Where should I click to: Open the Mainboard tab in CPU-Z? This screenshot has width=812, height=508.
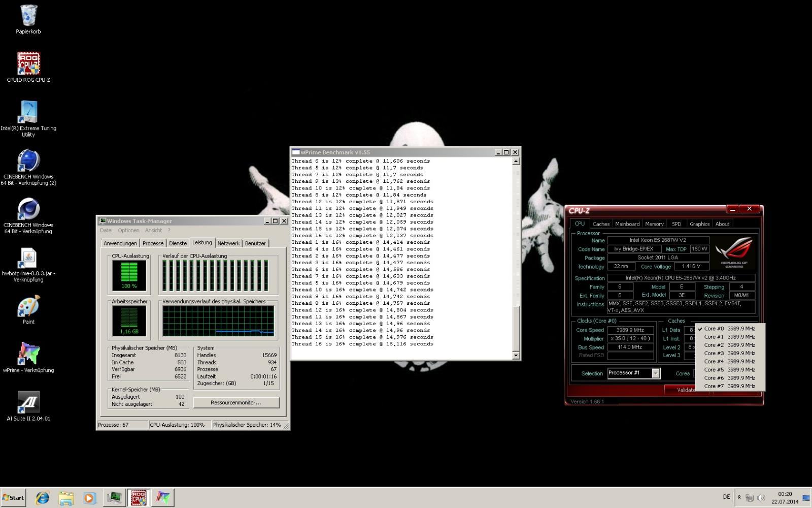627,224
